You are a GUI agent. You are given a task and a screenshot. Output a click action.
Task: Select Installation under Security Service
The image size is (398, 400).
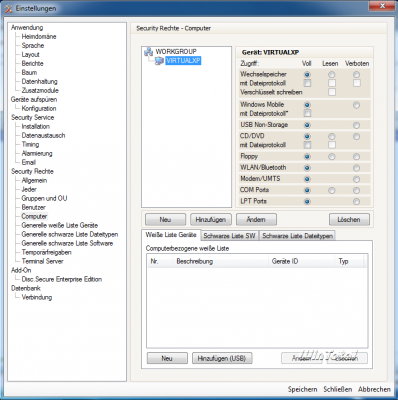[x=36, y=127]
